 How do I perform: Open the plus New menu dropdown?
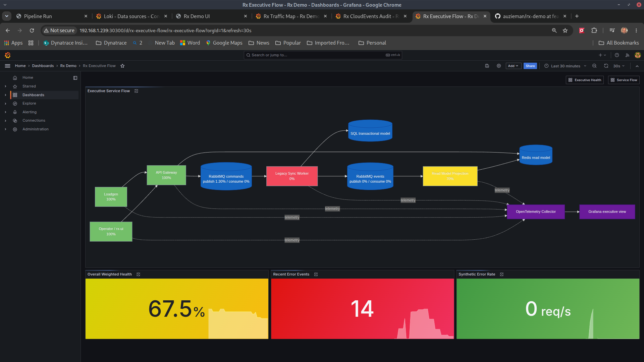602,55
